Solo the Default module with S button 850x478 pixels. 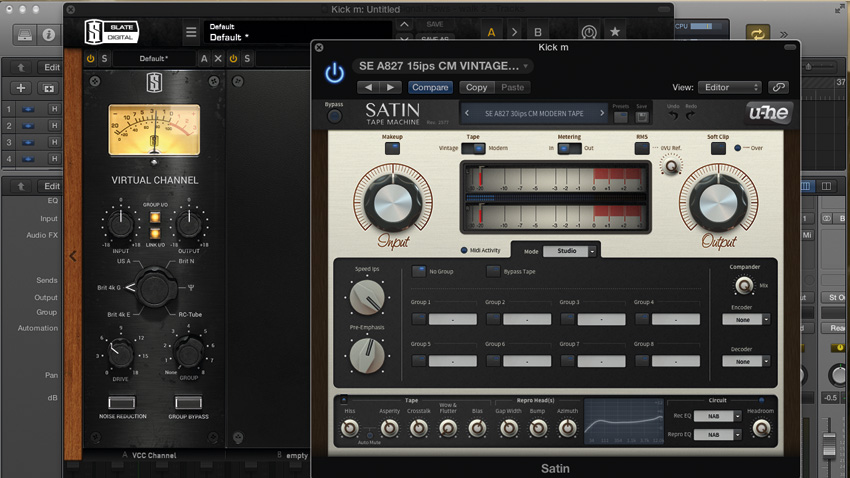104,59
